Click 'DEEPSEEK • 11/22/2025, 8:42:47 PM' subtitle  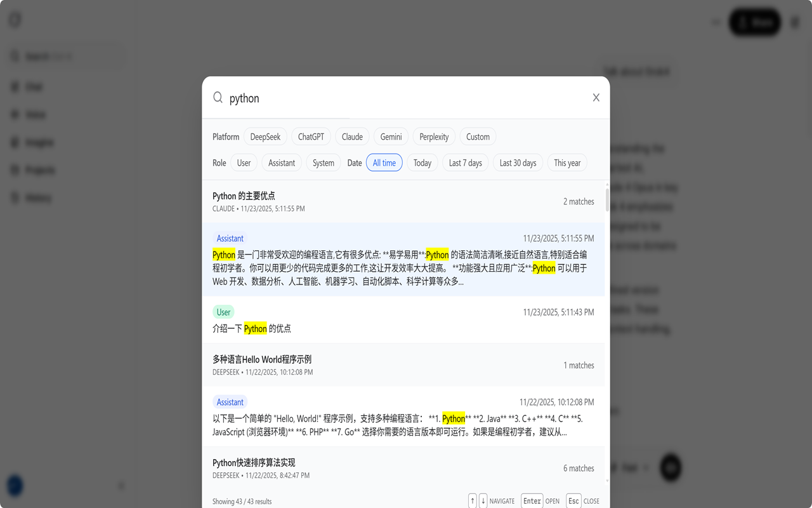click(x=261, y=475)
